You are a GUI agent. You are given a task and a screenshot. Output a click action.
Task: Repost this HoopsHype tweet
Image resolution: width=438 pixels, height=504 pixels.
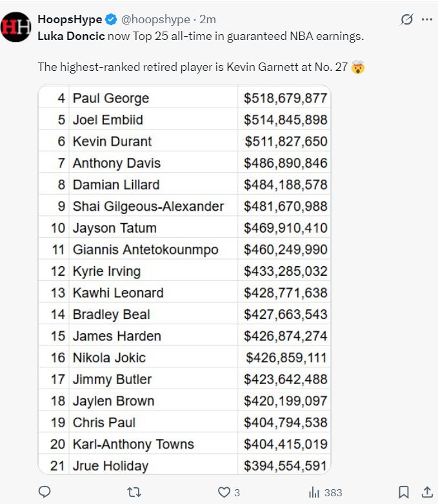point(134,492)
